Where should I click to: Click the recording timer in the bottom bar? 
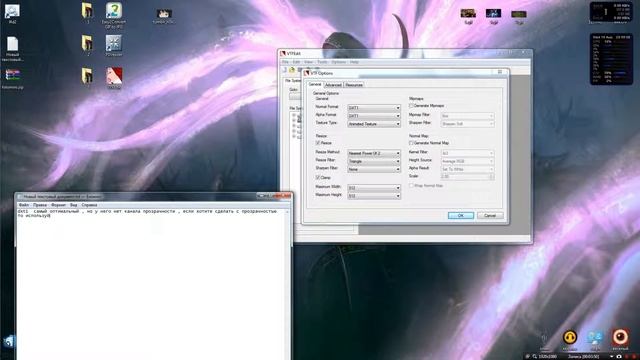pos(583,357)
